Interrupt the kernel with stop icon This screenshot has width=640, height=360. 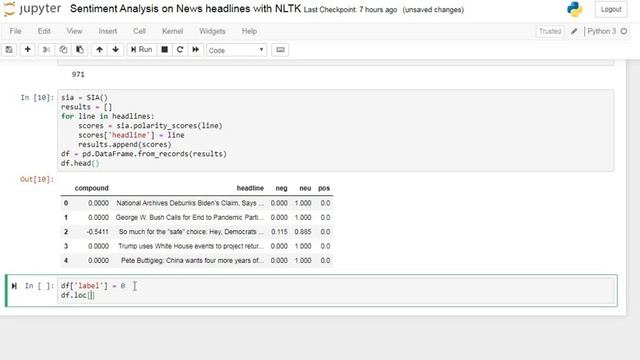tap(164, 50)
